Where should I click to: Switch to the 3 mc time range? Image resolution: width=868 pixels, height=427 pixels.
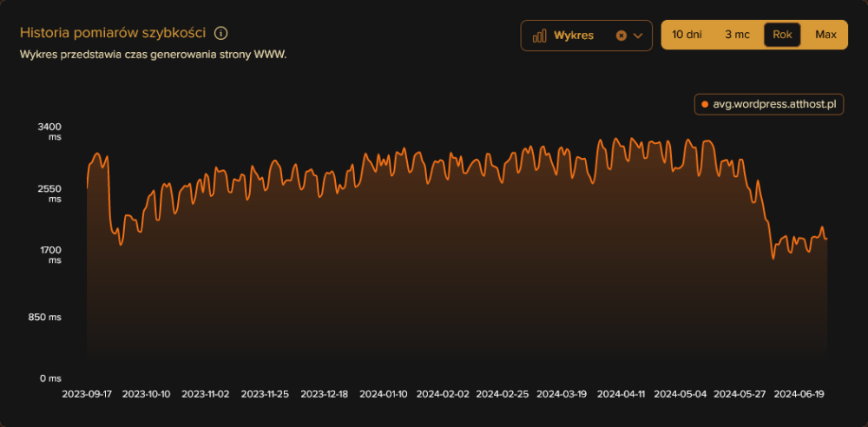click(737, 35)
